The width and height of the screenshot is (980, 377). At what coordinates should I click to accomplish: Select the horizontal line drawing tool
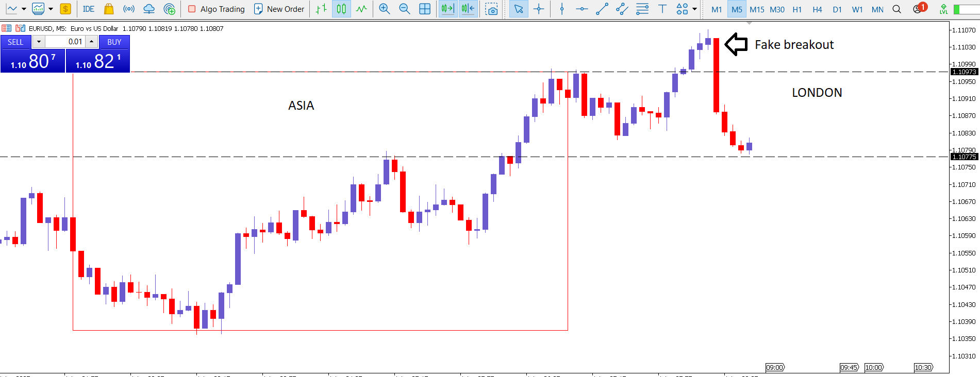click(582, 9)
